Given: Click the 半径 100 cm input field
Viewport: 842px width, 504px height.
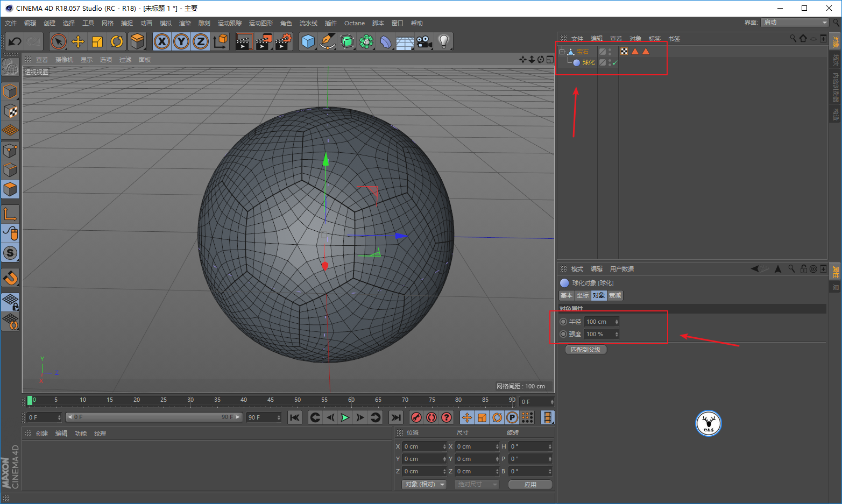Looking at the screenshot, I should pos(599,322).
